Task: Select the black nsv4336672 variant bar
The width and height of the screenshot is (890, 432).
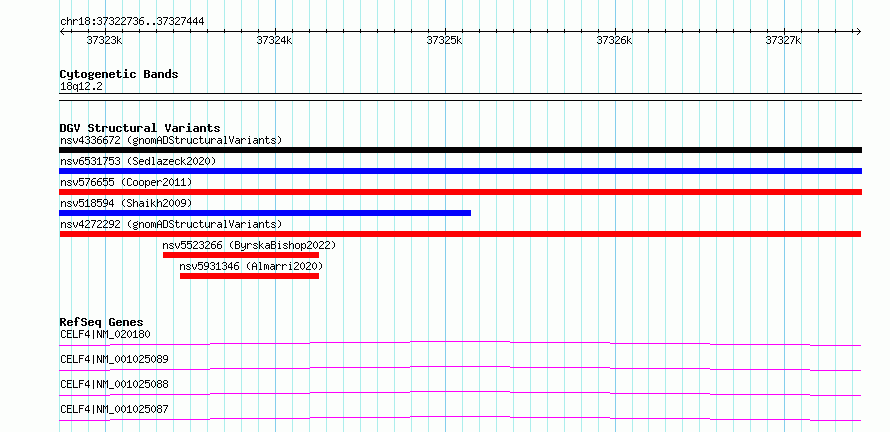Action: pos(460,150)
